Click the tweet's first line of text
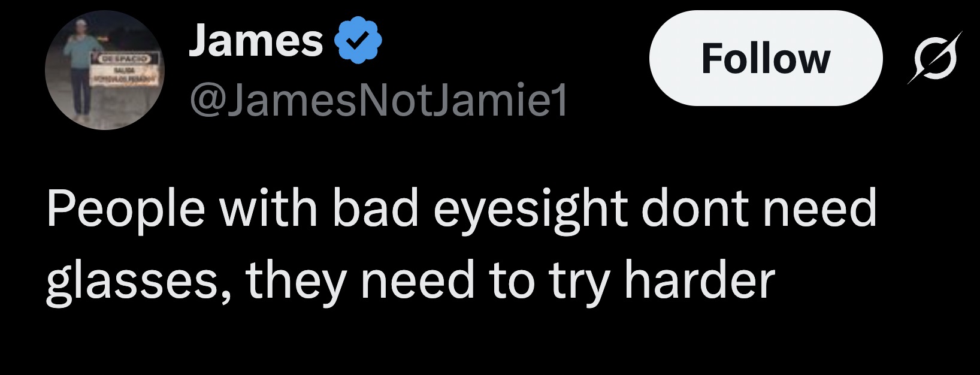980x375 pixels. click(461, 210)
